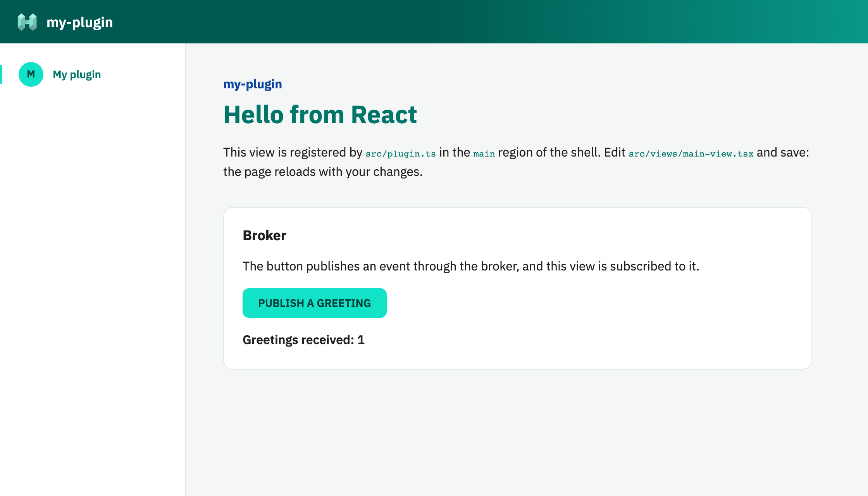The image size is (868, 496).
Task: Click the src/plugin.ts code text
Action: coord(401,153)
